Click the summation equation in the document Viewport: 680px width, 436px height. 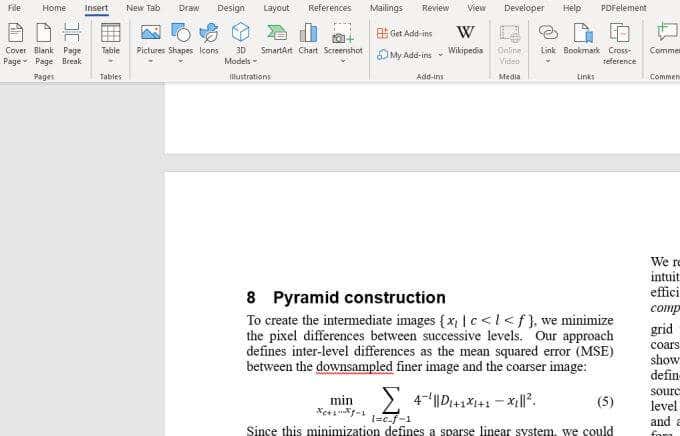pyautogui.click(x=426, y=404)
